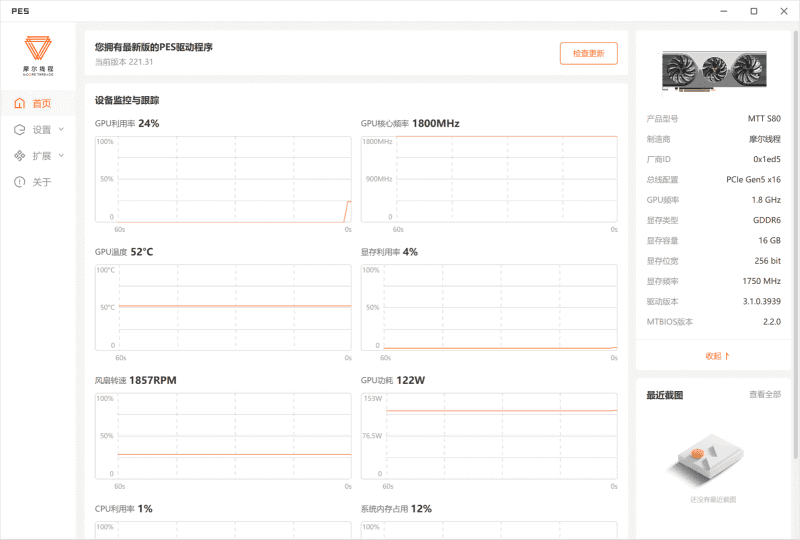The width and height of the screenshot is (800, 540).
Task: Click the vendor ID 0x1ed5 value
Action: [x=767, y=159]
